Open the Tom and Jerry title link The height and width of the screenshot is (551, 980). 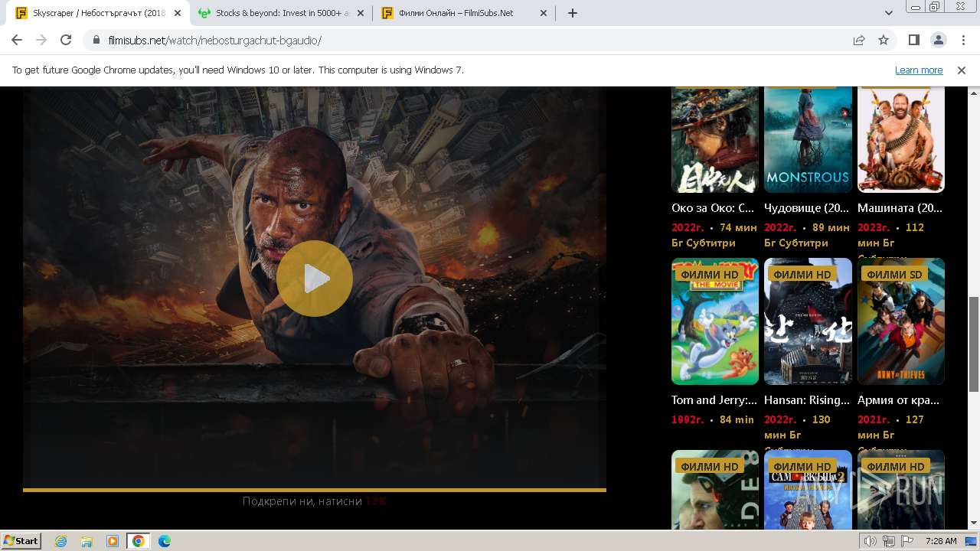coord(714,400)
